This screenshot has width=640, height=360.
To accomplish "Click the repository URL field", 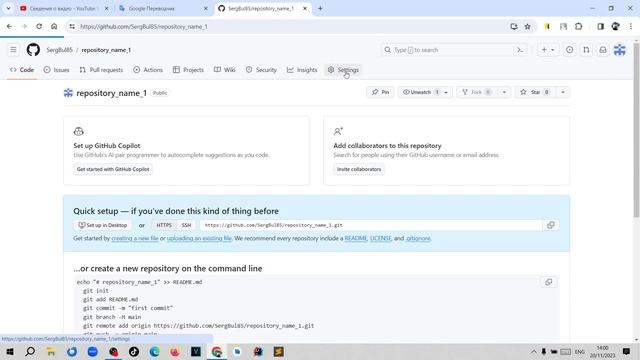I will [x=371, y=225].
